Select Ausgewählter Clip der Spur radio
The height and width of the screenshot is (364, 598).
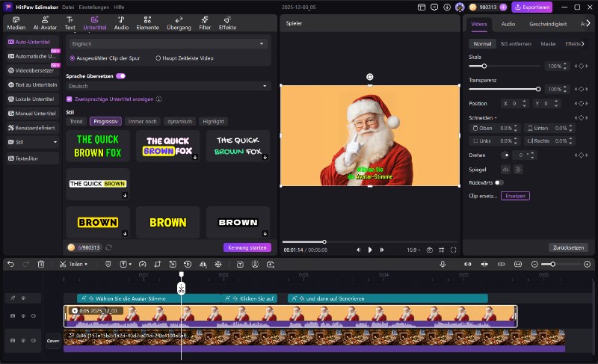(72, 58)
